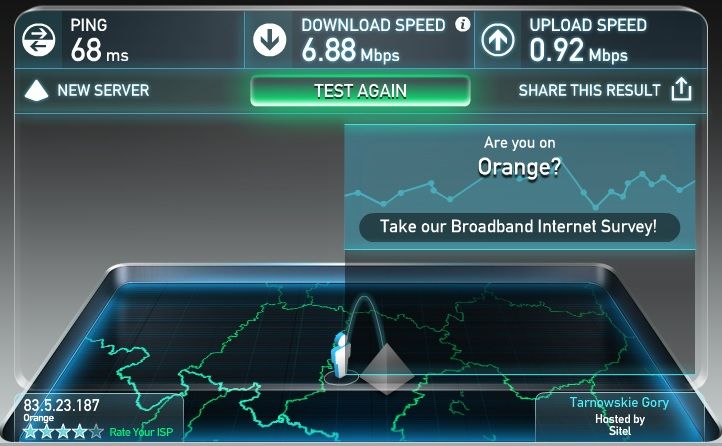
Task: Rate ISP with fifth star
Action: click(96, 431)
